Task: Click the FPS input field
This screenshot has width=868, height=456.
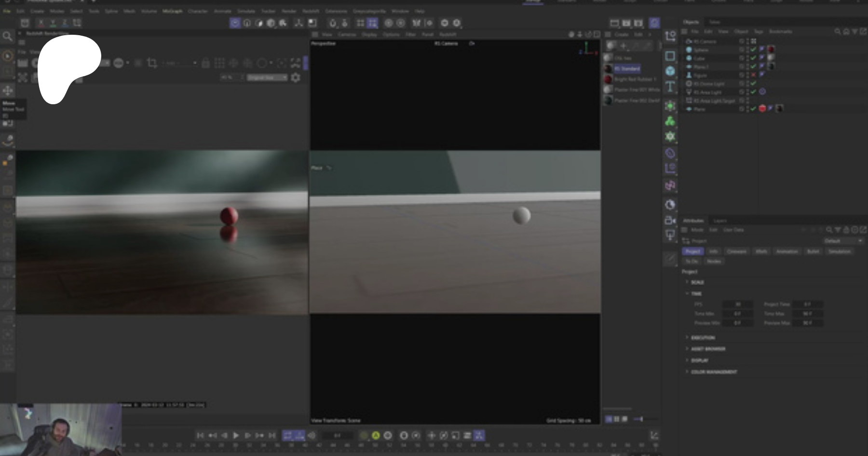Action: 737,304
